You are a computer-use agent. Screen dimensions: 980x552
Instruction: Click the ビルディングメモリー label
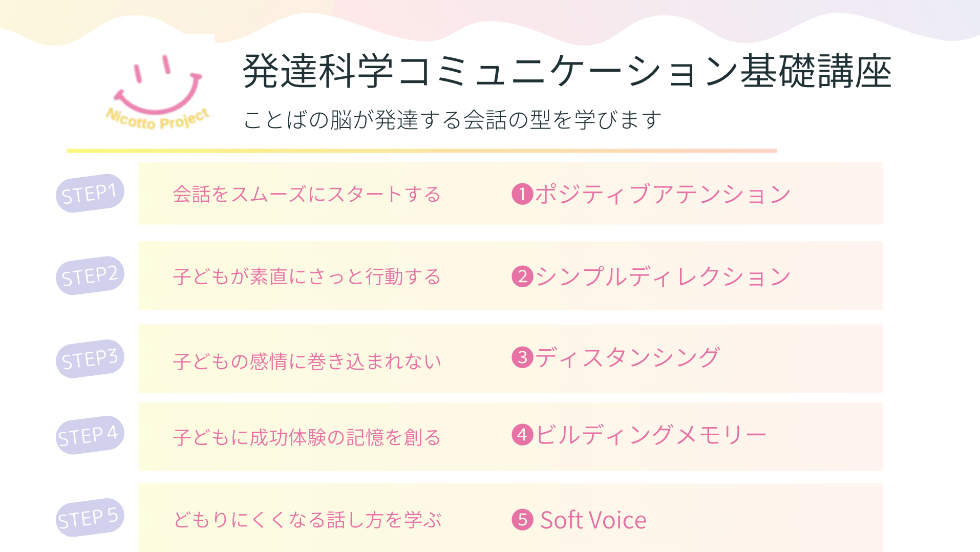(x=651, y=435)
